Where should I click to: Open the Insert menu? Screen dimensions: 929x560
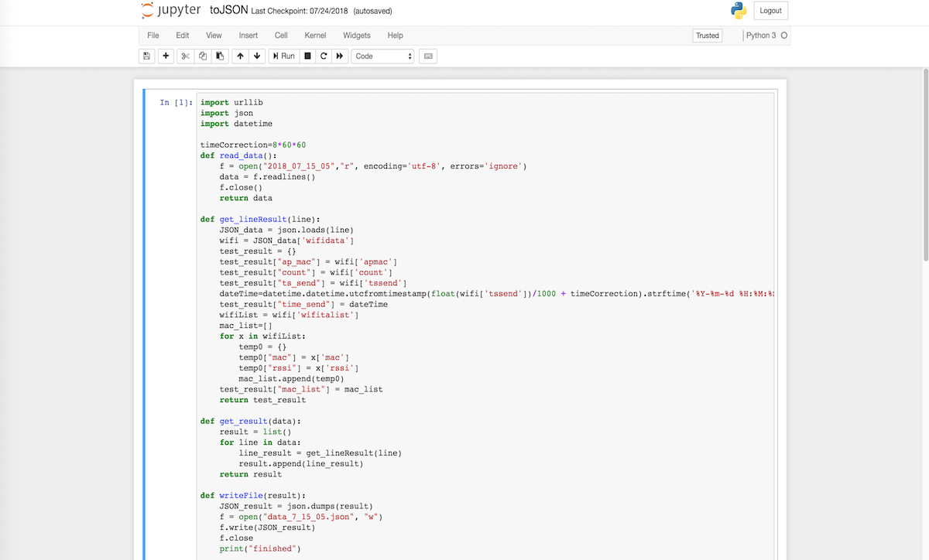249,36
